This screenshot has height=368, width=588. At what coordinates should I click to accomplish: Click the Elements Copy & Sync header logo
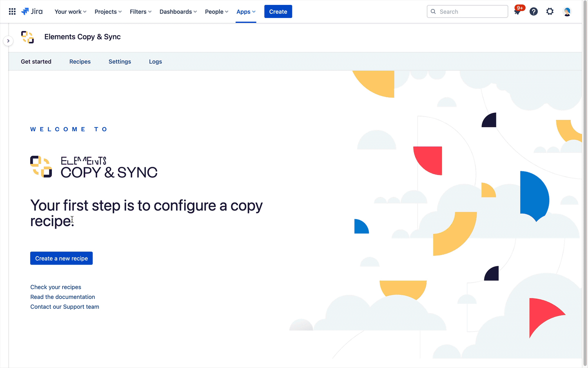click(27, 37)
